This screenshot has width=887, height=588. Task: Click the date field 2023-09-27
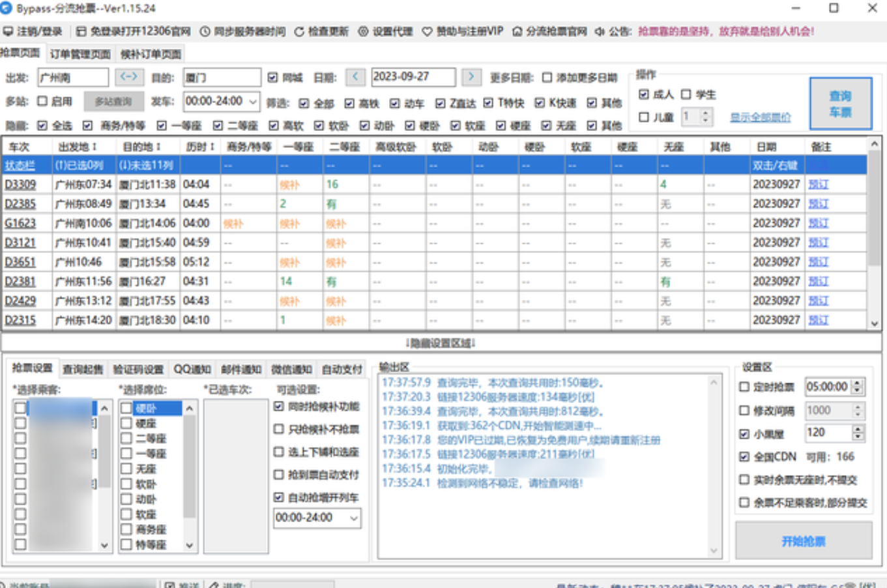pyautogui.click(x=413, y=77)
